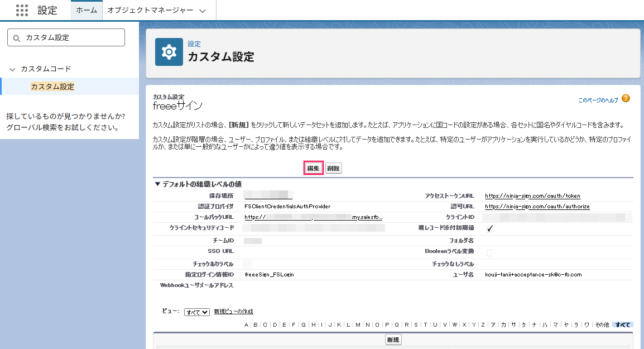Filter list by kana ア
Screen dimensions: 644x349
(493, 325)
